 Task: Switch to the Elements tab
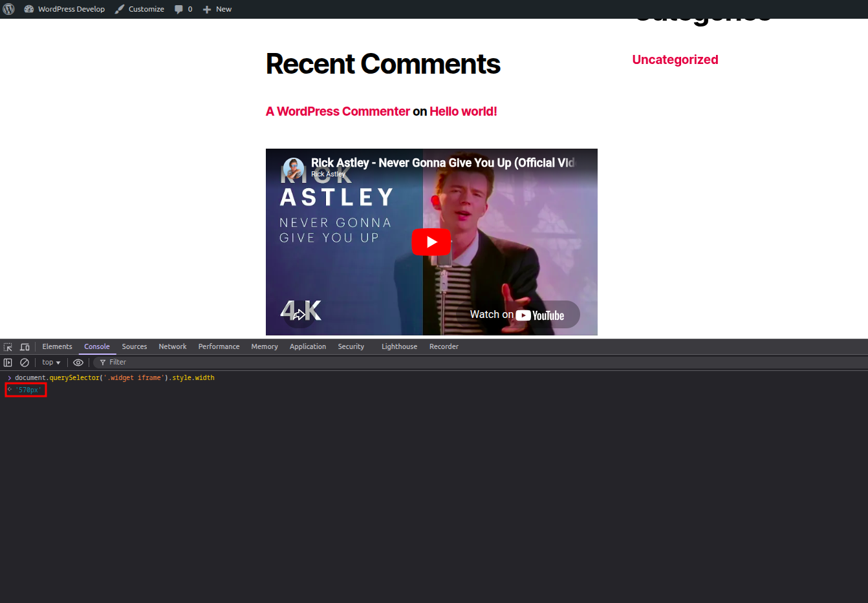pos(57,347)
